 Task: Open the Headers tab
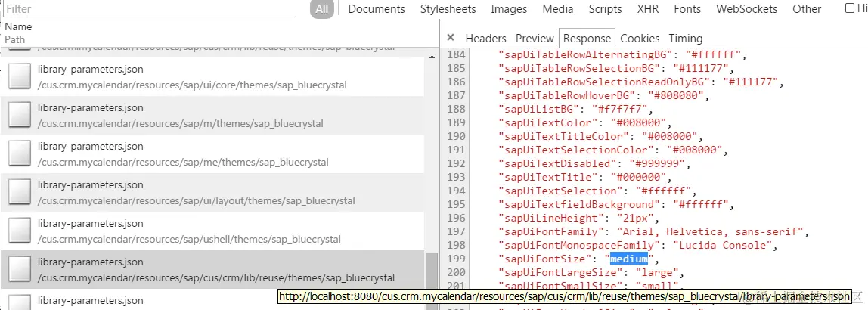pyautogui.click(x=485, y=39)
